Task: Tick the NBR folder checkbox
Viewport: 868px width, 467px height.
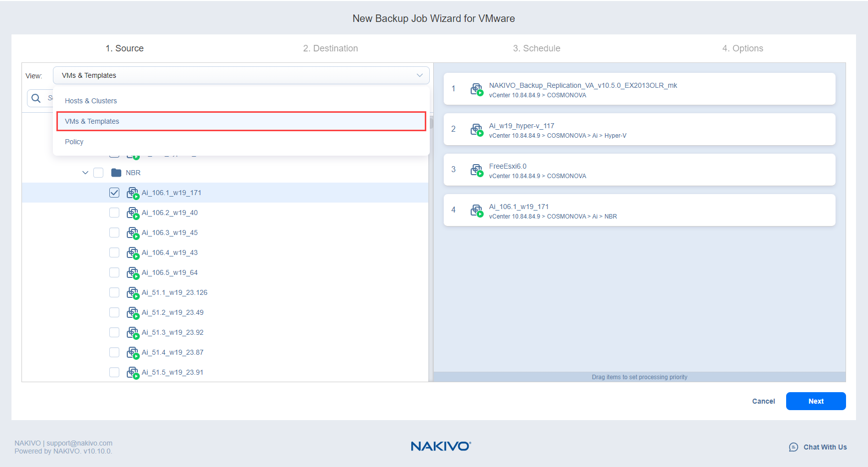Action: point(98,173)
